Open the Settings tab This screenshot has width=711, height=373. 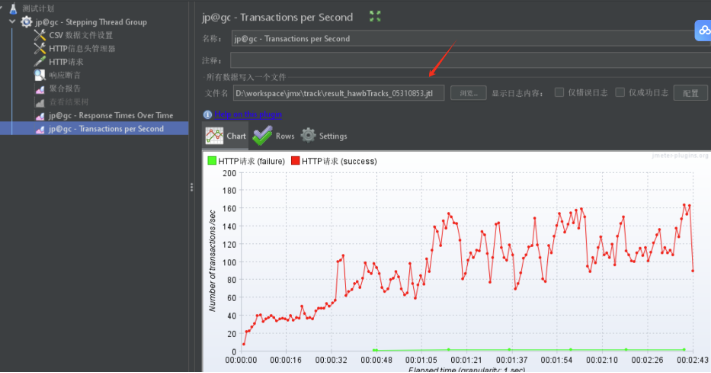(x=324, y=136)
